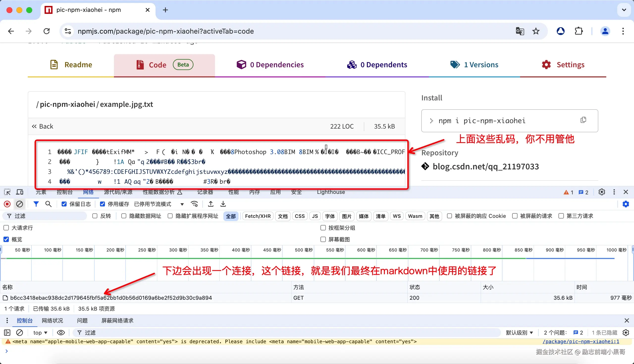Uncheck the 停用缓存 checkbox
This screenshot has height=364, width=634.
point(102,204)
